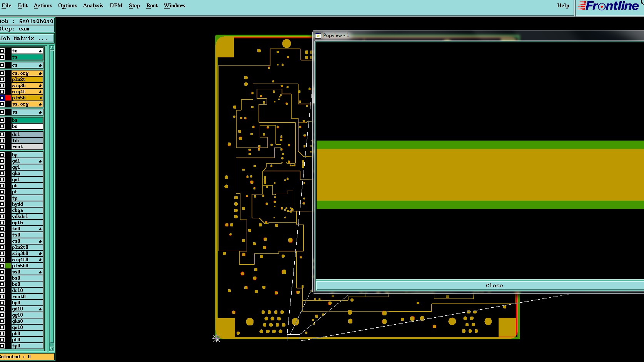Click the hand icon on layer ss.org
Image resolution: width=644 pixels, height=362 pixels.
(40, 104)
